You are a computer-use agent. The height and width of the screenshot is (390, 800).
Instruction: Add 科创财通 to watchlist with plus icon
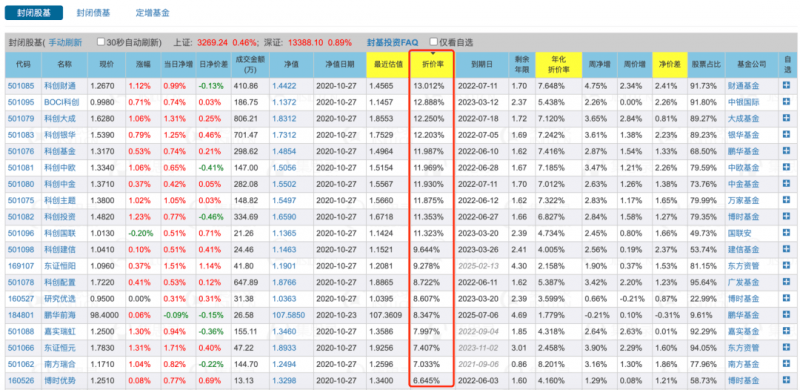coord(787,86)
